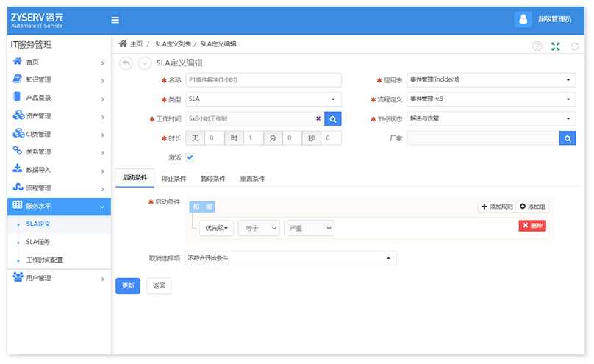Click the 添加组 button
Viewport: 594px width, 364px height.
tap(533, 207)
